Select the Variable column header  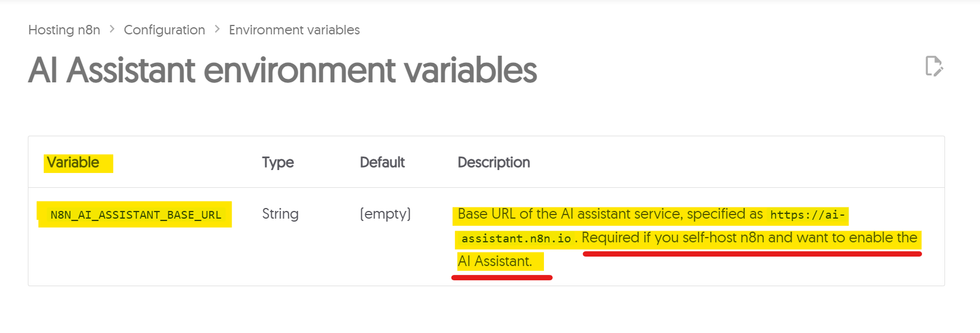73,162
